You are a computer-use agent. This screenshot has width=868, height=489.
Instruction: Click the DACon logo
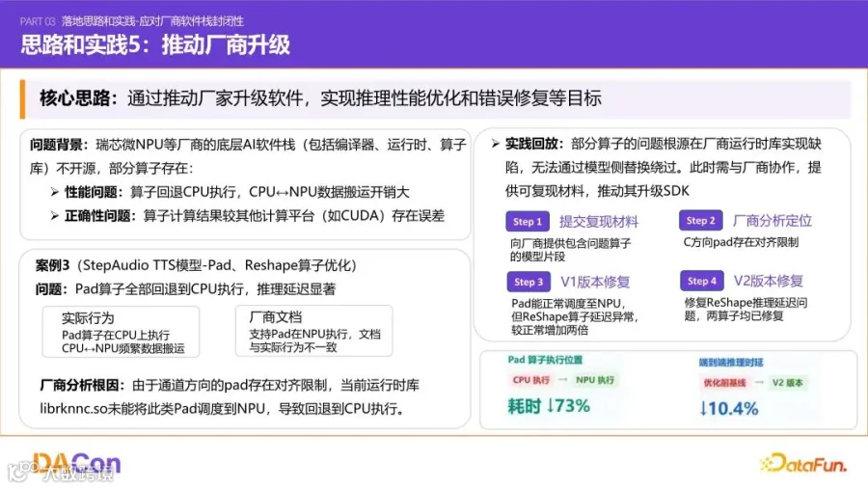click(x=76, y=463)
